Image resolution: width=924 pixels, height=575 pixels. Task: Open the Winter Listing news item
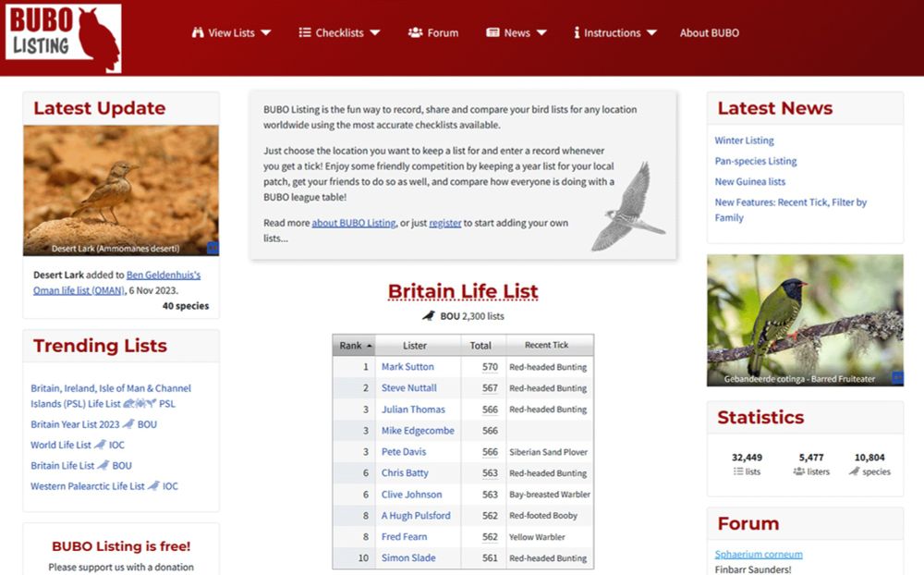pos(744,141)
